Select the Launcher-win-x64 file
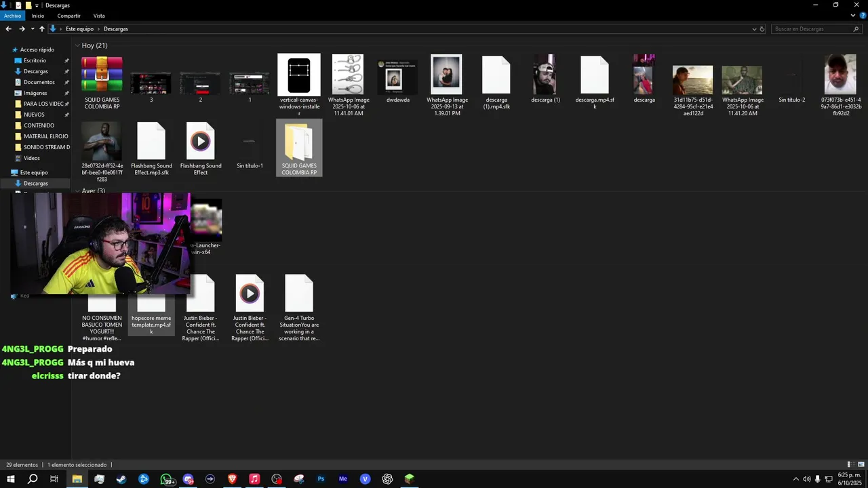The height and width of the screenshot is (488, 868). click(x=205, y=228)
